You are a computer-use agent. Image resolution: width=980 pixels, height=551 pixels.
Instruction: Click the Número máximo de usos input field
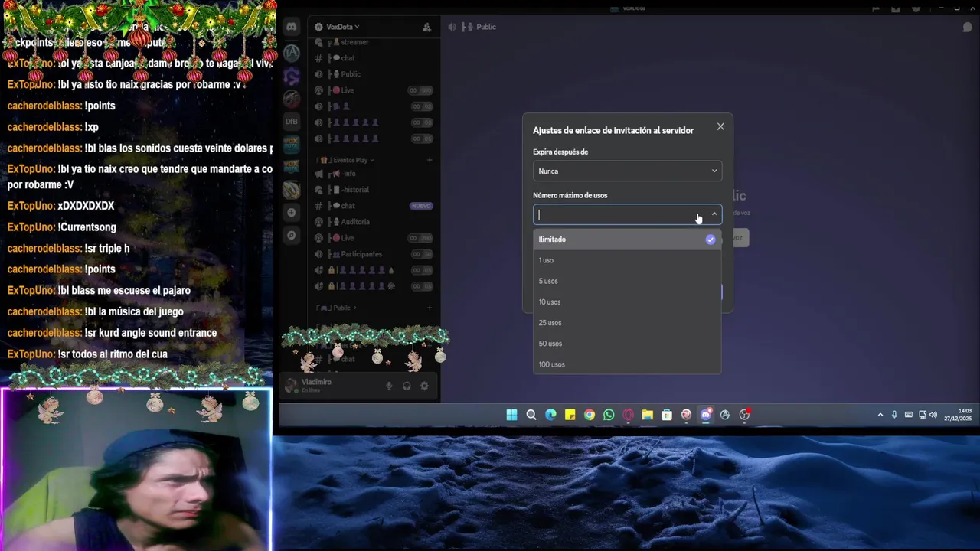click(x=627, y=214)
